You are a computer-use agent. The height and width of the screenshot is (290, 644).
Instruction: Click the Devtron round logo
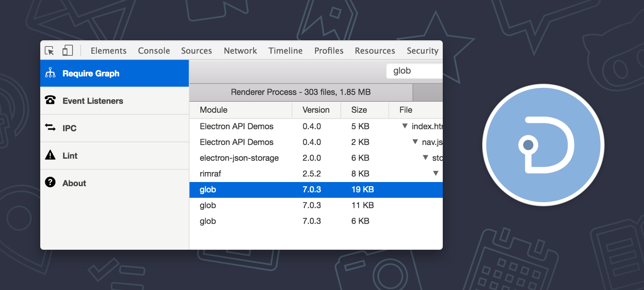click(543, 145)
